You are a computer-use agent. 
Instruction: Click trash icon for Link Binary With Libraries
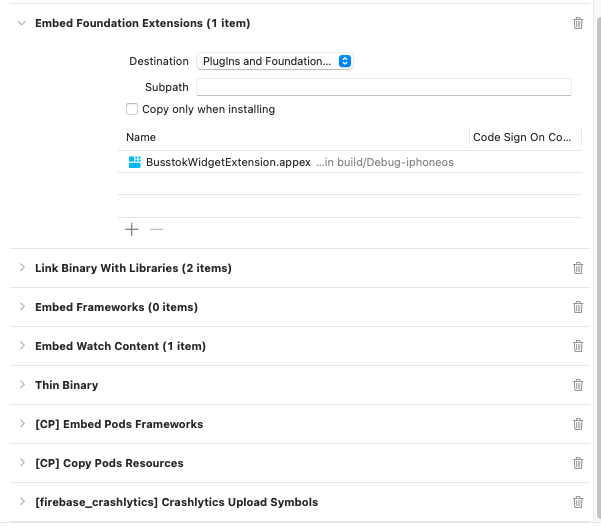(578, 268)
